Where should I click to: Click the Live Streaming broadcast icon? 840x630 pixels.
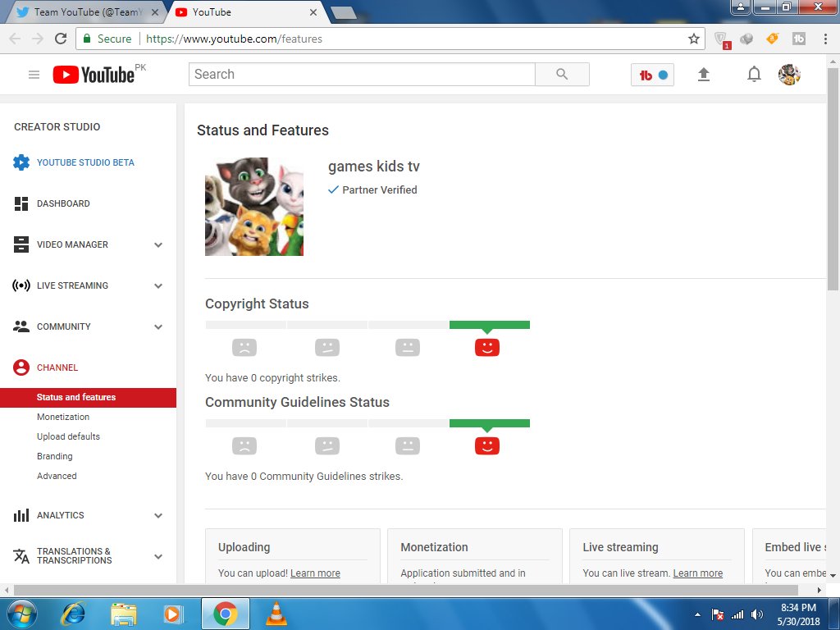[21, 285]
